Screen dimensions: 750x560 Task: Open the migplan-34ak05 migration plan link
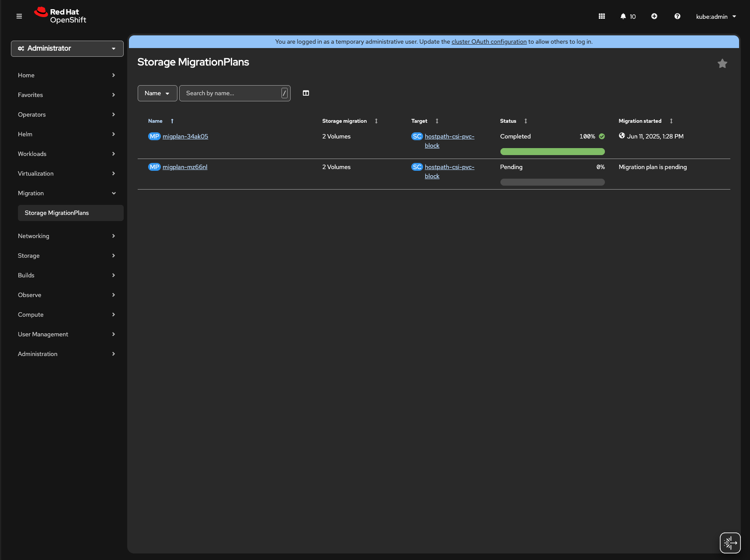click(x=185, y=136)
